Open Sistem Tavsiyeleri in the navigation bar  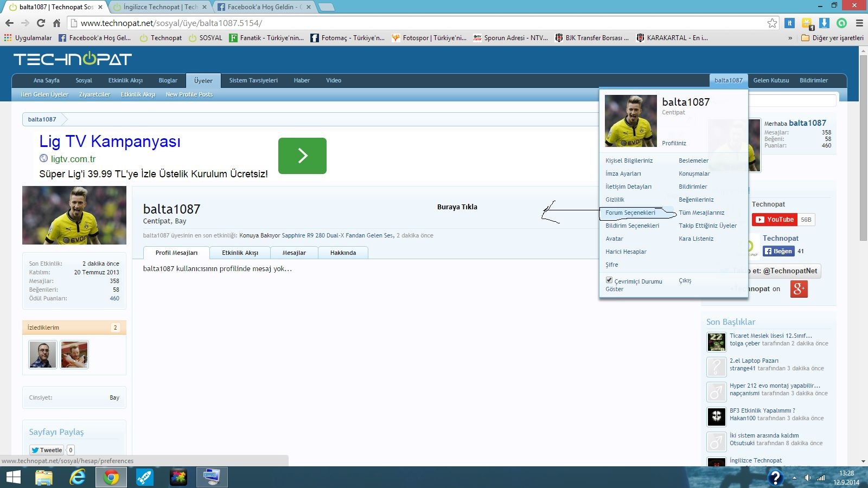[x=253, y=80]
